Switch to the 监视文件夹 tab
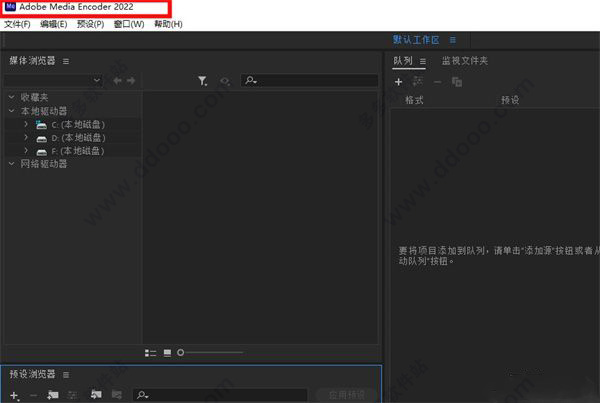 (465, 61)
